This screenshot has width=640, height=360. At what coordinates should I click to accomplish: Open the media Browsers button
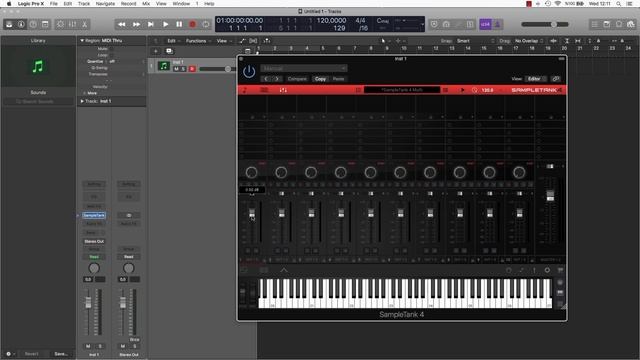(x=631, y=24)
